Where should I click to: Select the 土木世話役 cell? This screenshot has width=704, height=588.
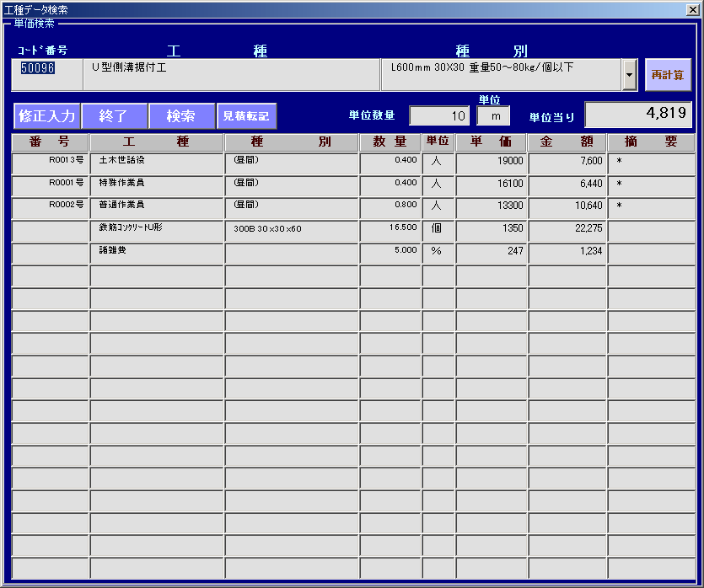point(157,163)
